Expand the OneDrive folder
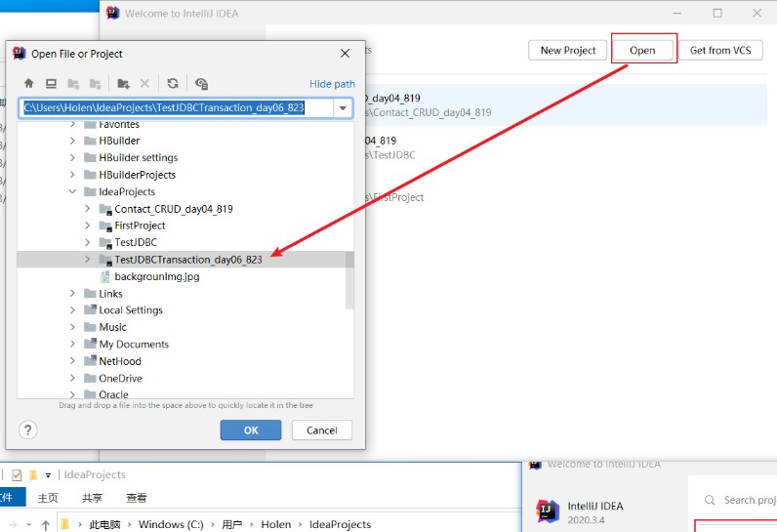Image resolution: width=777 pixels, height=532 pixels. (x=72, y=378)
